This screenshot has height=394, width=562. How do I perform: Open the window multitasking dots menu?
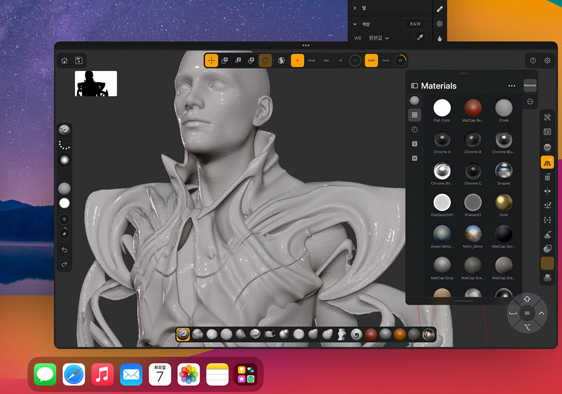tap(306, 46)
